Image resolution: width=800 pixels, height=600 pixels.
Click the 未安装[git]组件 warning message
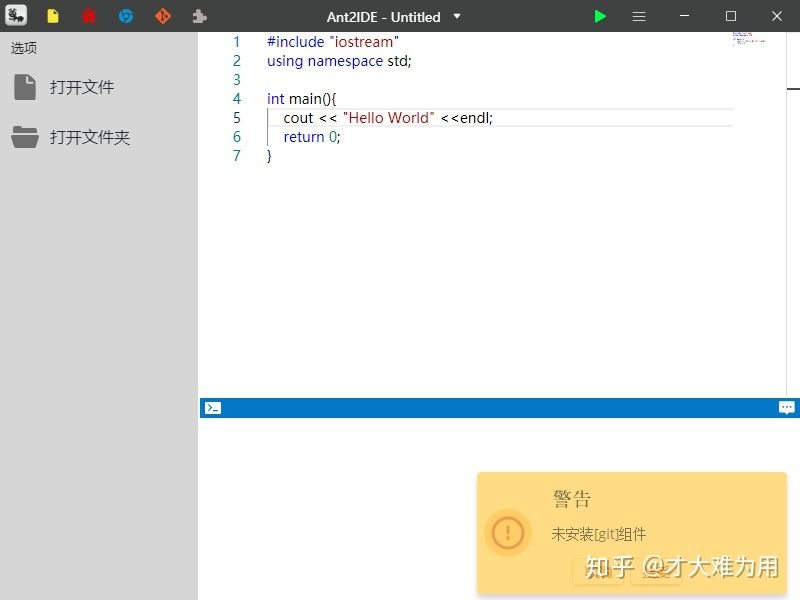598,534
